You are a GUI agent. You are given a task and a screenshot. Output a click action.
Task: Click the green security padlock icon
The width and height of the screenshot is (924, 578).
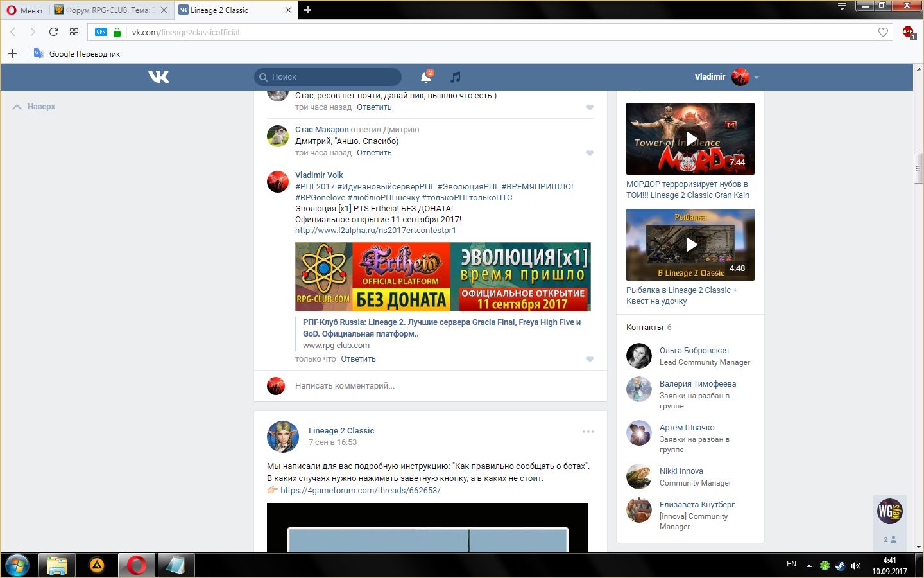point(117,32)
